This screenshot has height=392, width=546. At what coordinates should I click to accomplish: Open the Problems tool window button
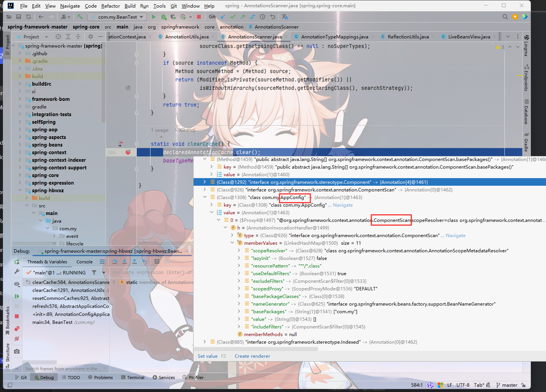pyautogui.click(x=100, y=378)
